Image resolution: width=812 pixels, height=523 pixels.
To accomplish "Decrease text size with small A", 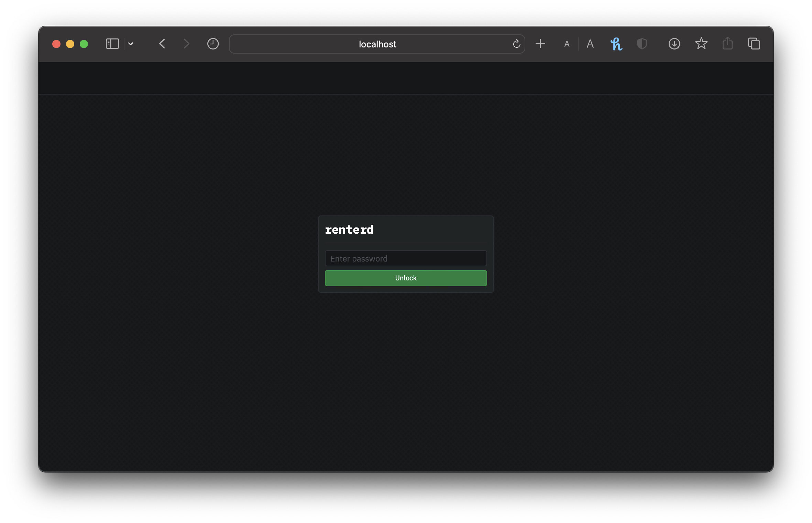I will (x=567, y=44).
